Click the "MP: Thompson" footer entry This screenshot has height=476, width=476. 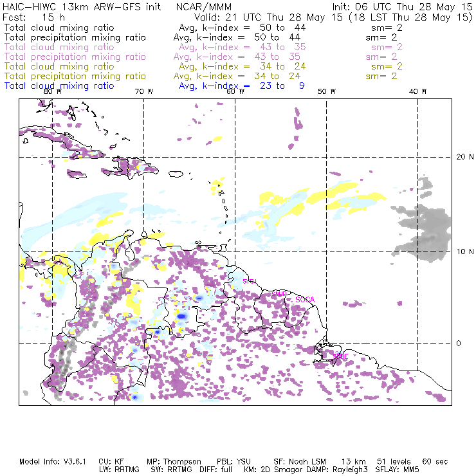(x=174, y=462)
